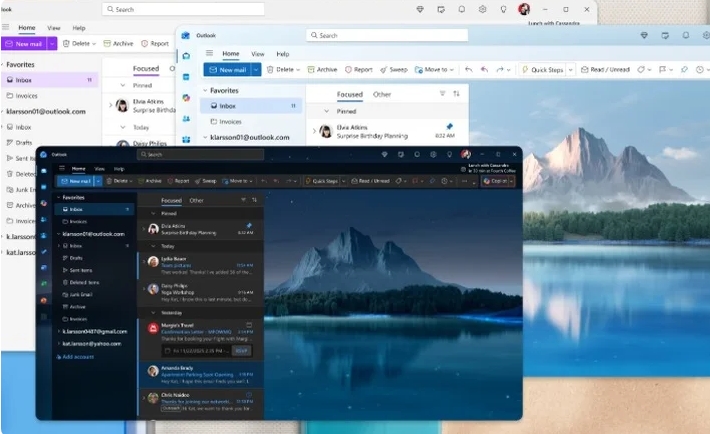The height and width of the screenshot is (434, 710).
Task: Click RSVP button on Margie's Travel email
Action: 241,350
